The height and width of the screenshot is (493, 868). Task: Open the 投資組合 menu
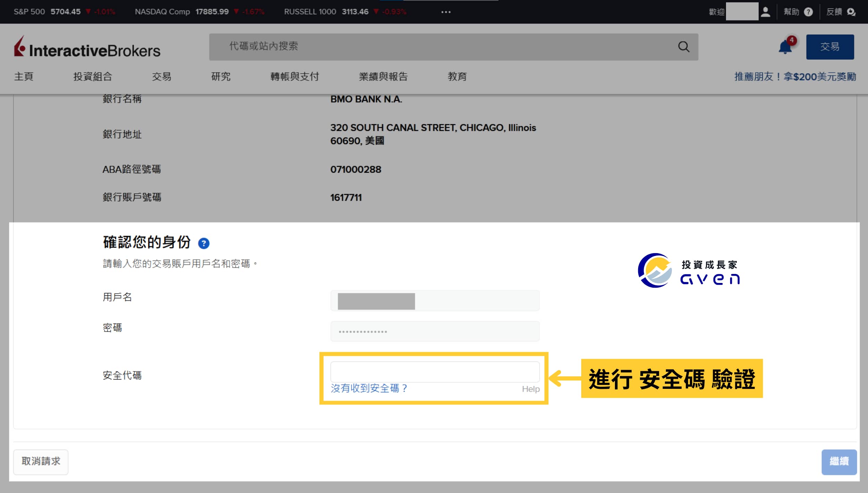tap(93, 76)
